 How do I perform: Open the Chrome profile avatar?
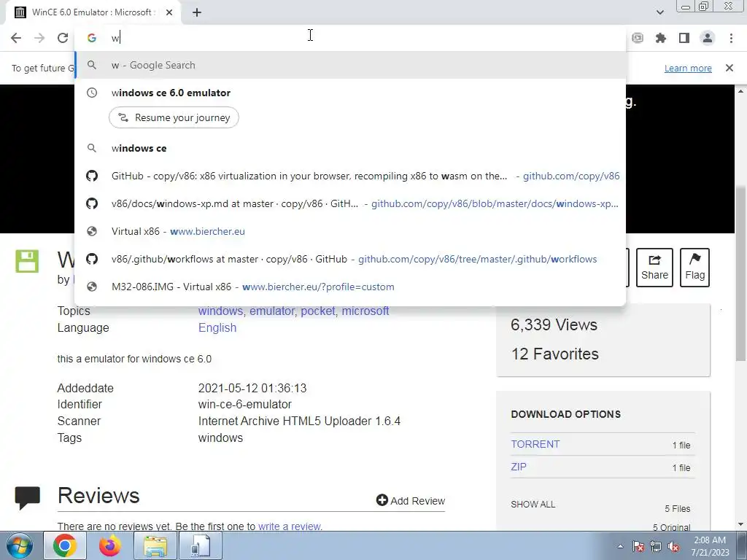(x=708, y=38)
